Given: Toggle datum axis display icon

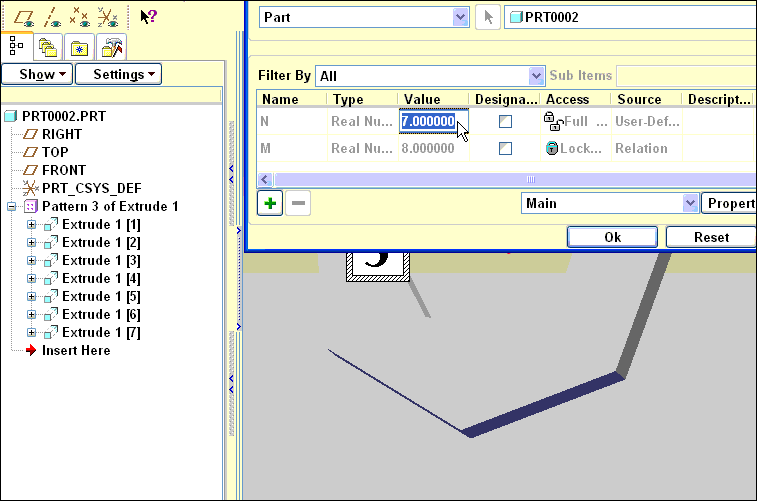Looking at the screenshot, I should 48,15.
